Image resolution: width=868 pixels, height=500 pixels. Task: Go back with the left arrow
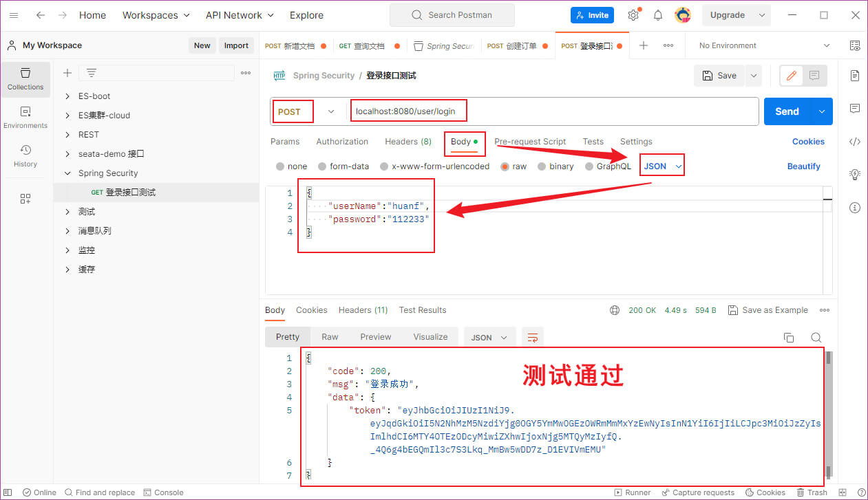[x=41, y=15]
